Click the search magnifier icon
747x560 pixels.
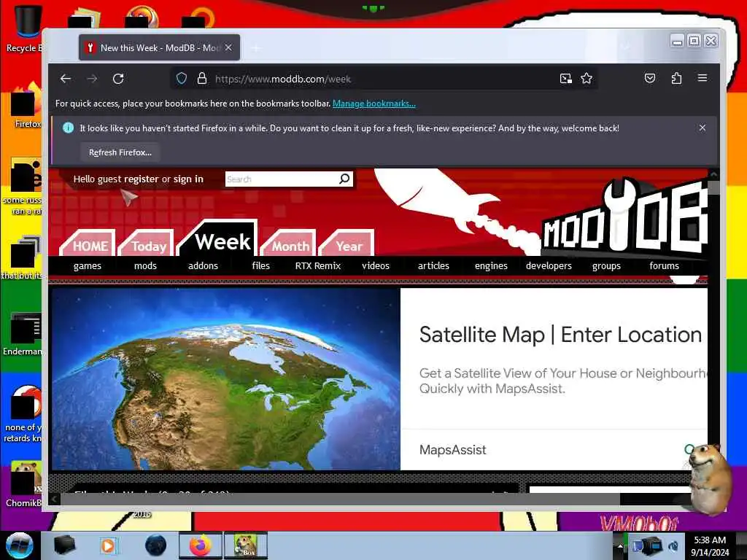pos(344,179)
